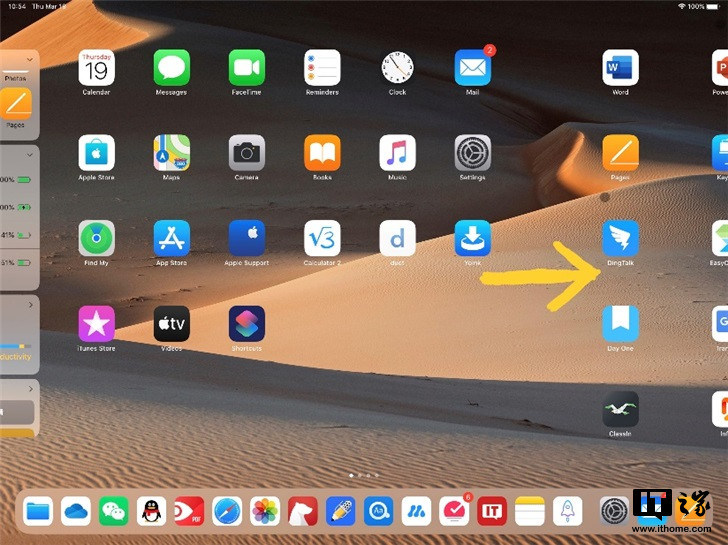The width and height of the screenshot is (728, 545).
Task: Open Pages in the home screen grid
Action: (x=620, y=153)
